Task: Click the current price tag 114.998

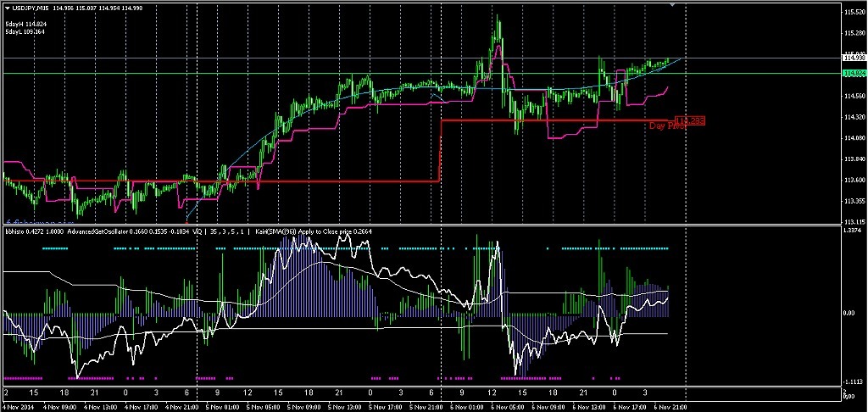Action: [x=853, y=58]
